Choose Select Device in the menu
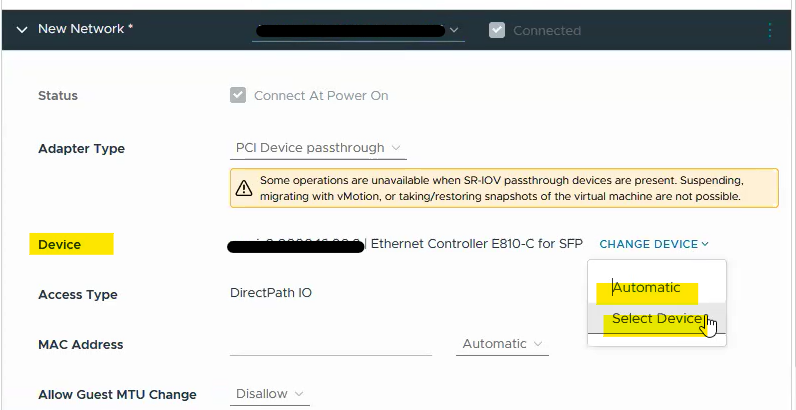The height and width of the screenshot is (410, 796). (x=657, y=319)
